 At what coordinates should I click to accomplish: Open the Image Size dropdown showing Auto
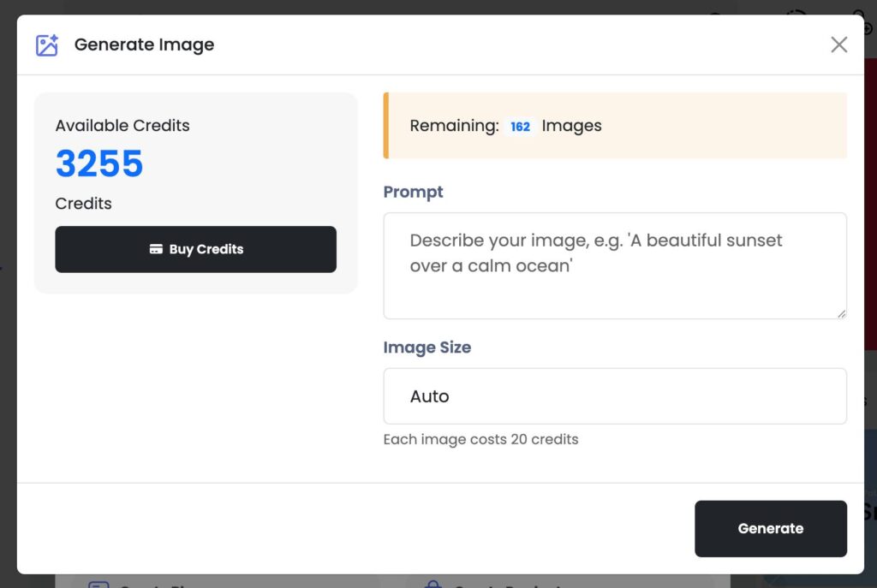point(614,396)
